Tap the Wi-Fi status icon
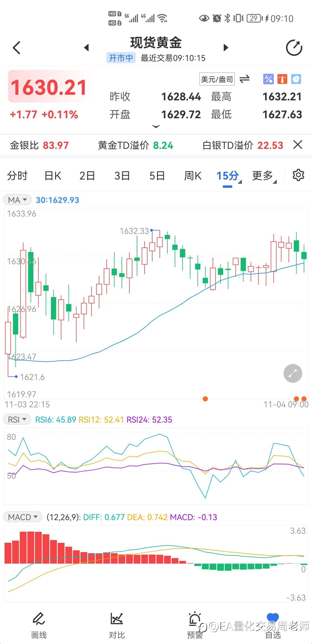This screenshot has height=644, width=312. 162,18
